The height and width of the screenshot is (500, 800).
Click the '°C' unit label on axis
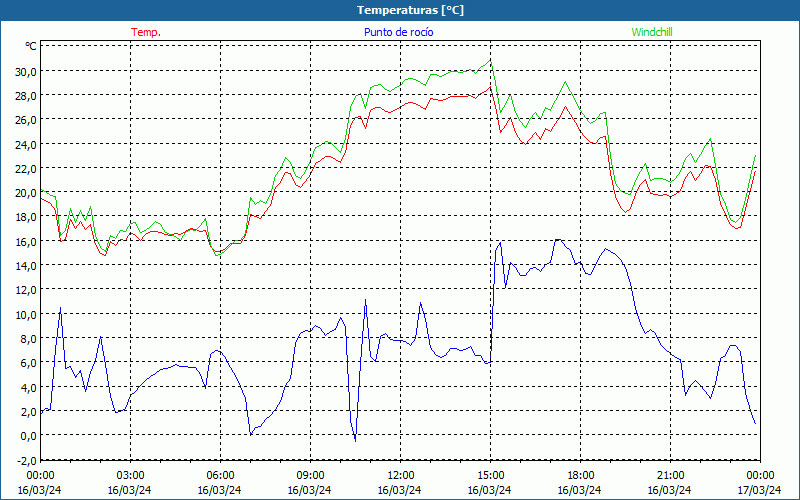31,46
